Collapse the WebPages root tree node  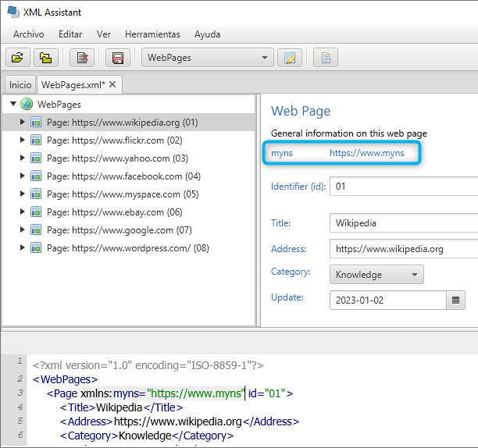[13, 104]
